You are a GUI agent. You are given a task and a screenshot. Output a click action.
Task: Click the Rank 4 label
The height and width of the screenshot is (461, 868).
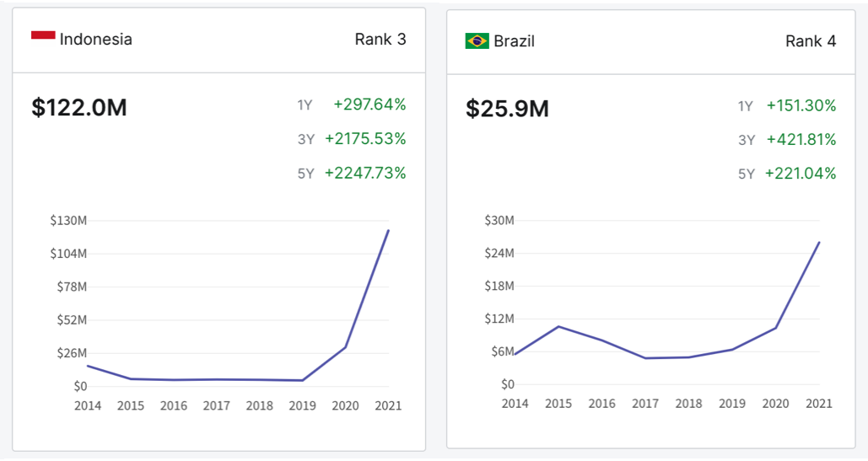811,40
